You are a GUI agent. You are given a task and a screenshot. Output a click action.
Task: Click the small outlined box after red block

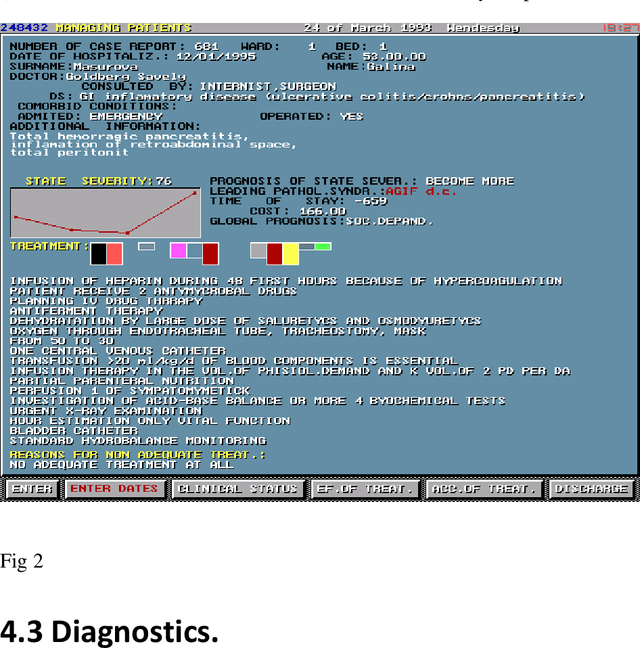coord(146,246)
